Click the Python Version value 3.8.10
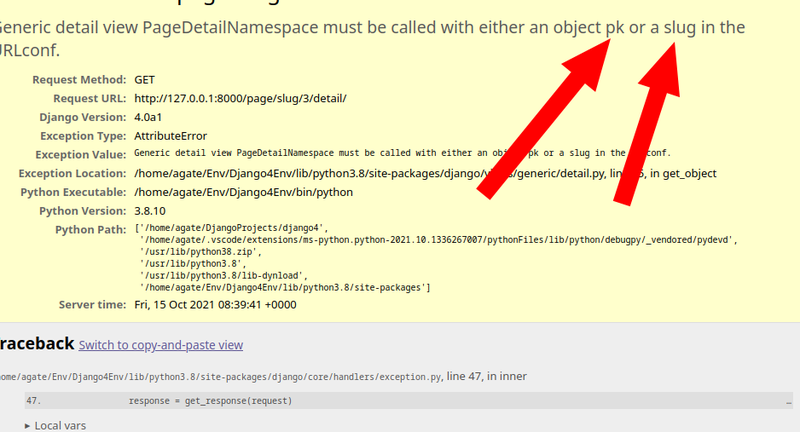Screen dimensions: 800x432 150,211
